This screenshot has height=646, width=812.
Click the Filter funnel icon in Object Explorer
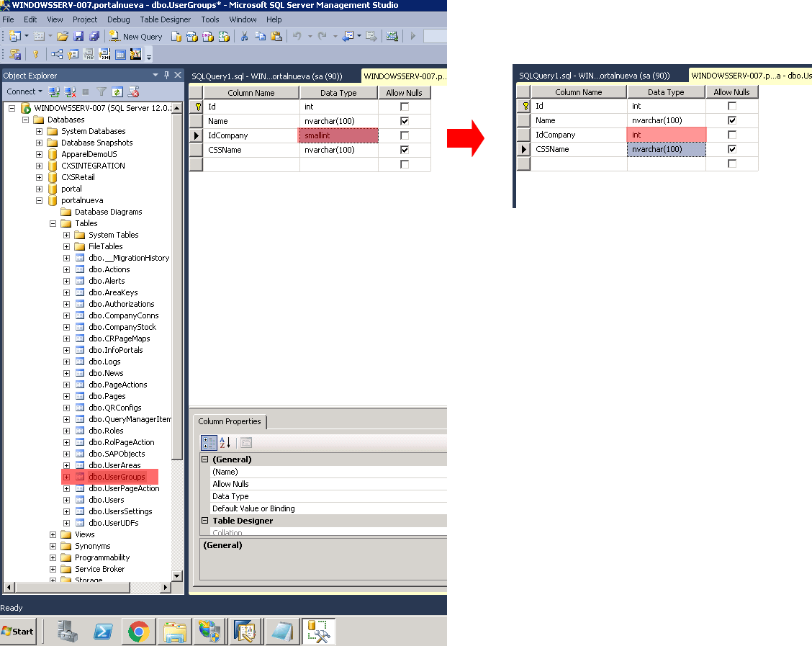click(101, 91)
